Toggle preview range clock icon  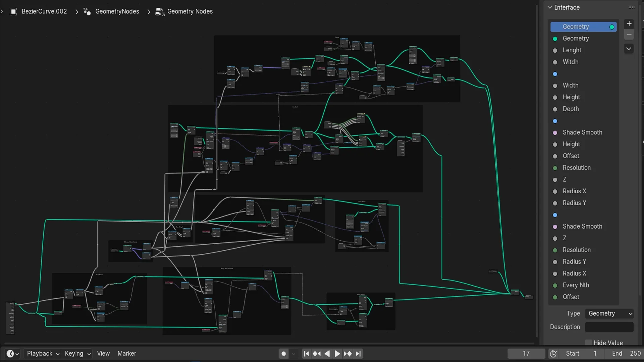coord(553,354)
